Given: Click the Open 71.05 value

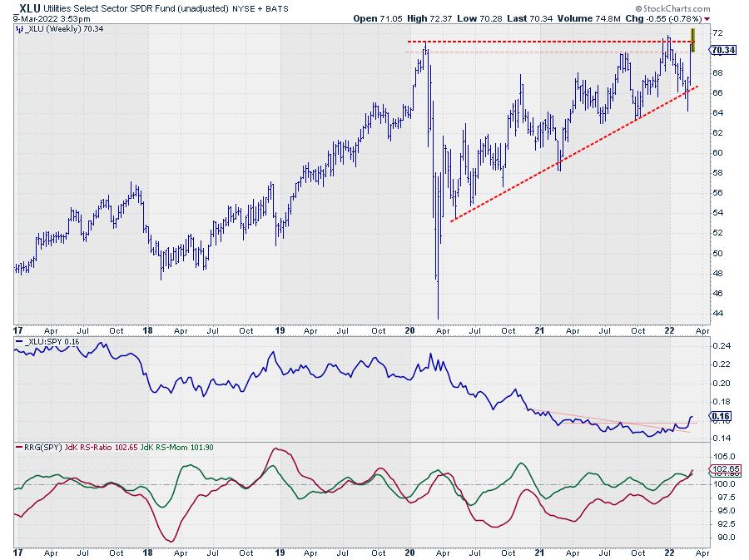Looking at the screenshot, I should pyautogui.click(x=377, y=18).
